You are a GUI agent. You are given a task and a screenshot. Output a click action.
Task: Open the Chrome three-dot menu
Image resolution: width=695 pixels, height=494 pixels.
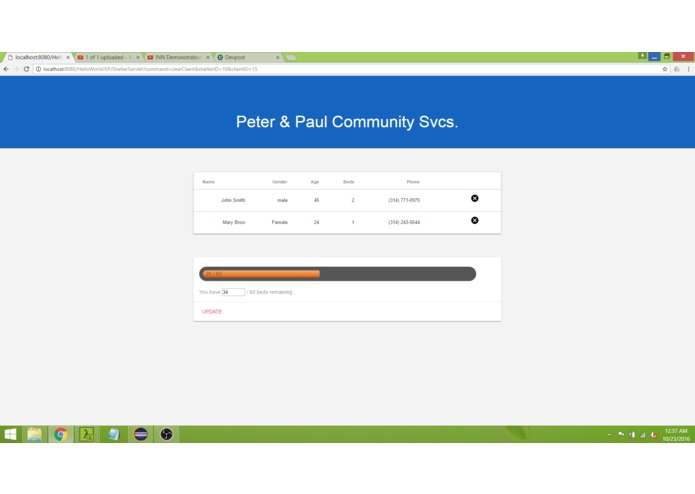click(x=688, y=69)
